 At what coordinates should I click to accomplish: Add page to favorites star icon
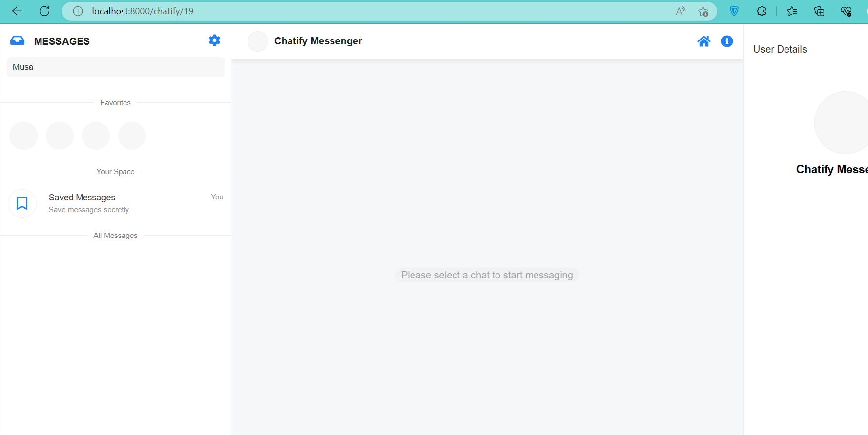(703, 11)
